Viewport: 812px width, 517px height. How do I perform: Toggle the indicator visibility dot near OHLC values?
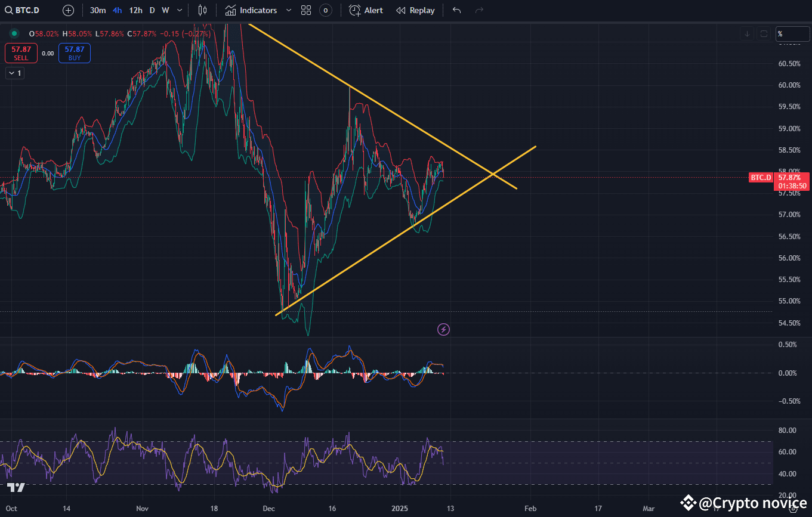point(14,33)
